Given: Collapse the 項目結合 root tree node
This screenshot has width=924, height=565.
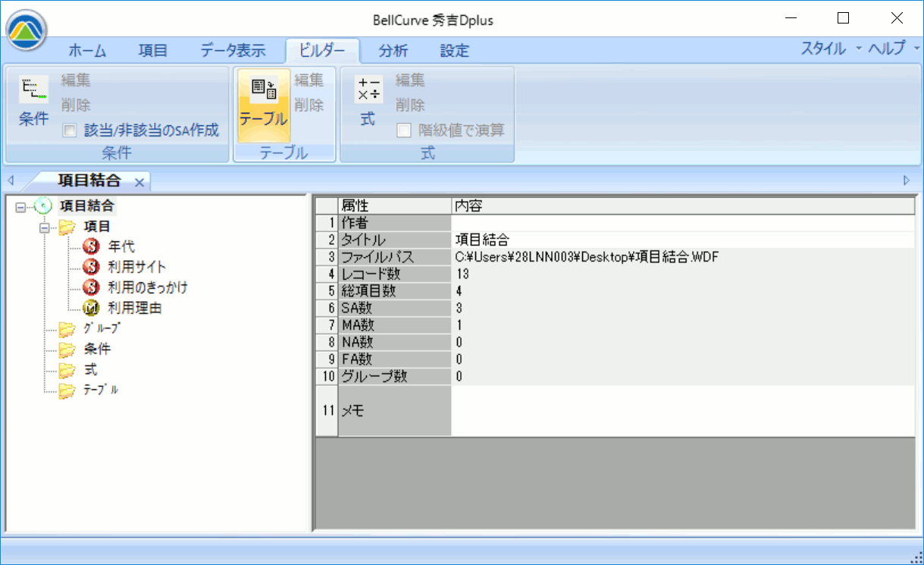Looking at the screenshot, I should 20,206.
